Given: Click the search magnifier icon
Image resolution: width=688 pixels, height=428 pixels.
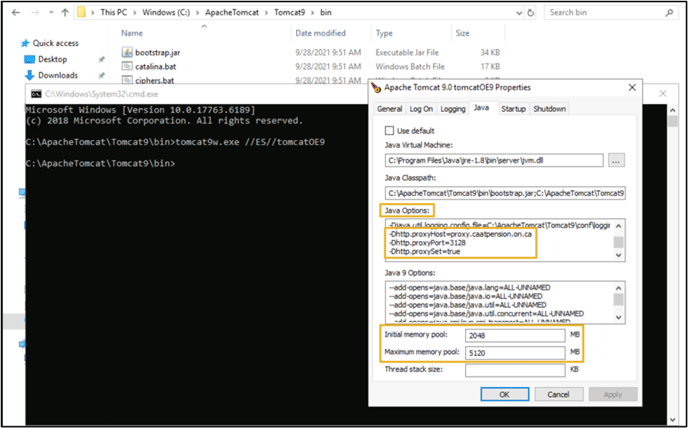Looking at the screenshot, I should tap(669, 13).
